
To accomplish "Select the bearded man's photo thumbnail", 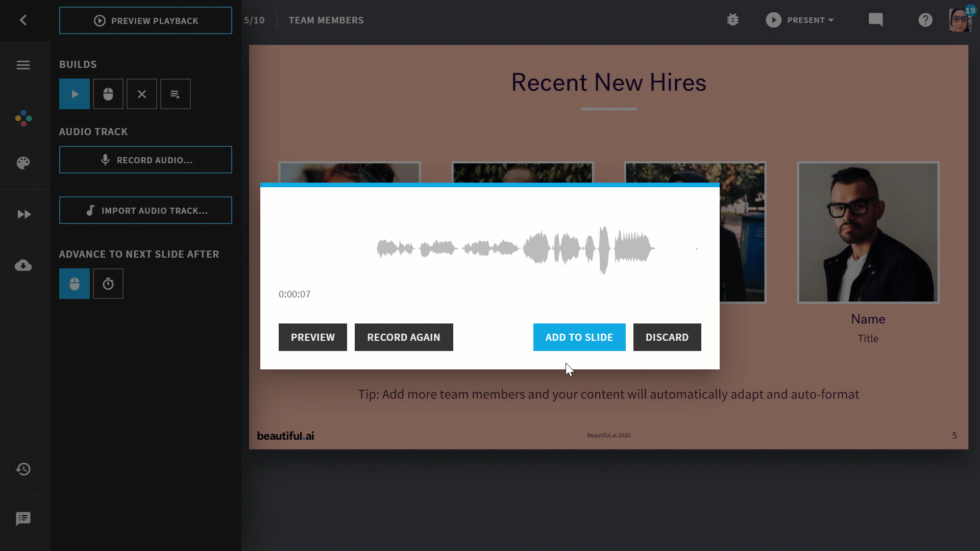I will click(868, 233).
